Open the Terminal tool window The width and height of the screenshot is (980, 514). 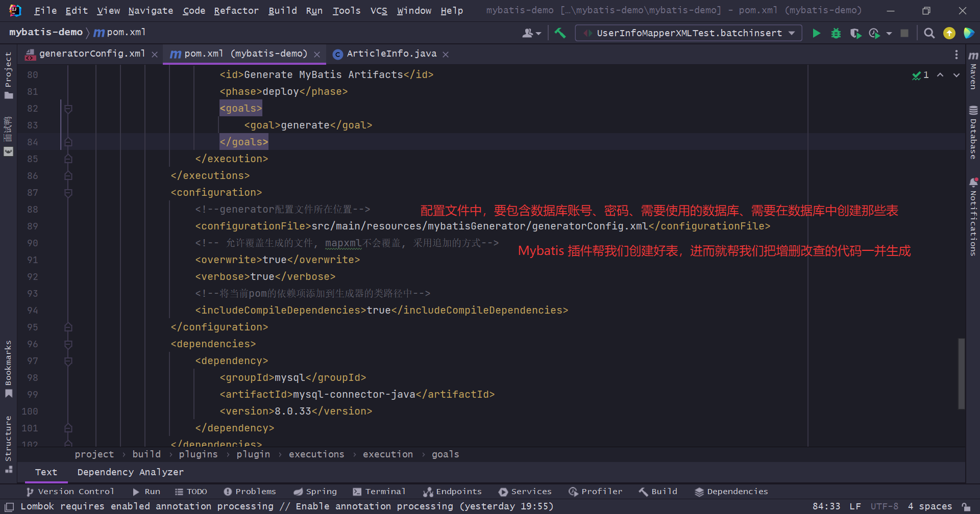[x=379, y=492]
